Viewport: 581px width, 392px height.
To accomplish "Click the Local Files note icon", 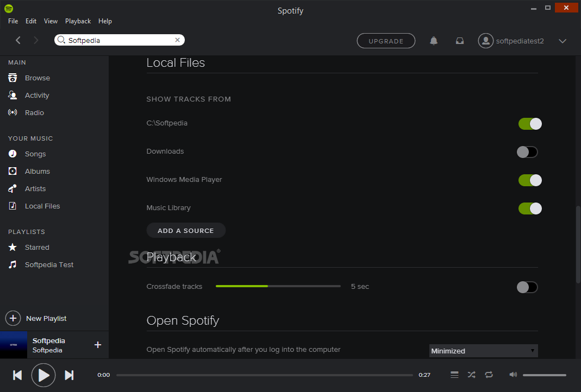I will [x=13, y=206].
